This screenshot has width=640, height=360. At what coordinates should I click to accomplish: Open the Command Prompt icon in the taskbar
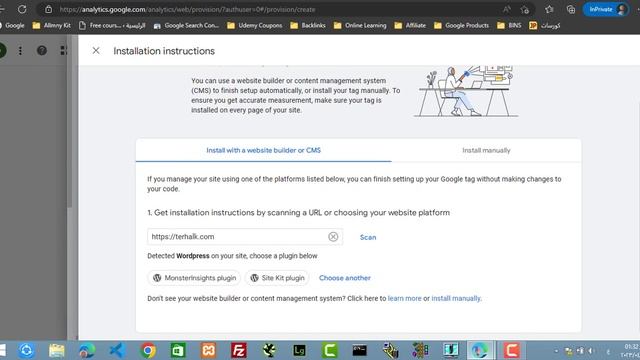[360, 350]
